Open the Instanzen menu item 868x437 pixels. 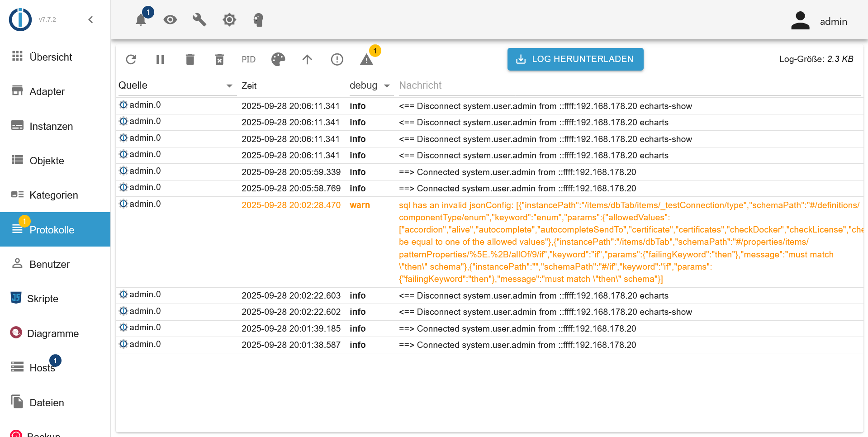pos(51,126)
